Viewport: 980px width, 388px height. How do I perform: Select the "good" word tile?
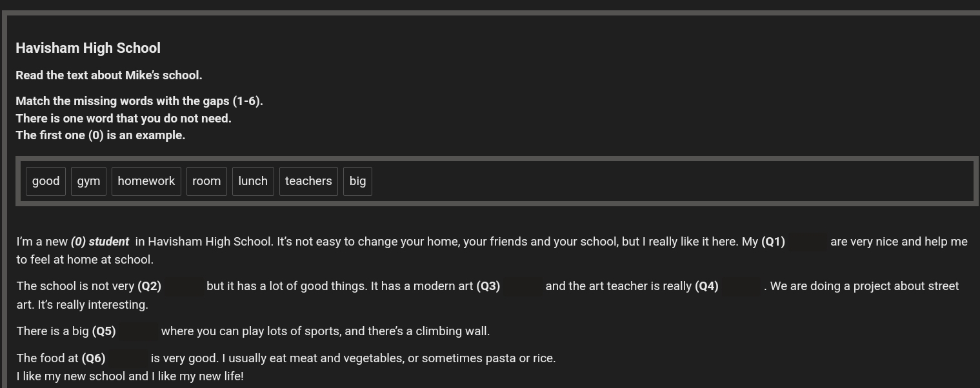(46, 181)
